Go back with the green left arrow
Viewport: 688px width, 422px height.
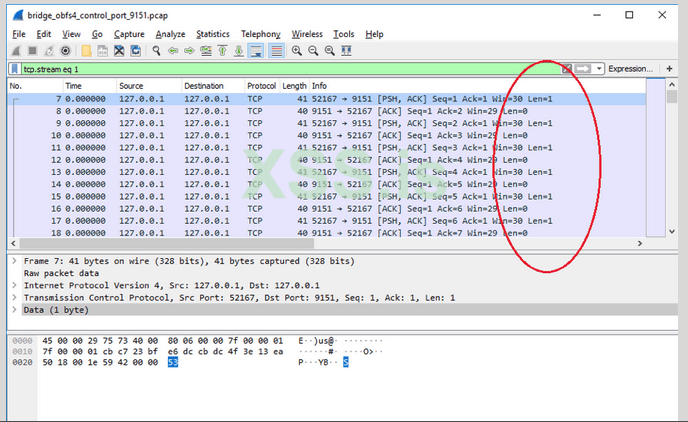tap(173, 51)
